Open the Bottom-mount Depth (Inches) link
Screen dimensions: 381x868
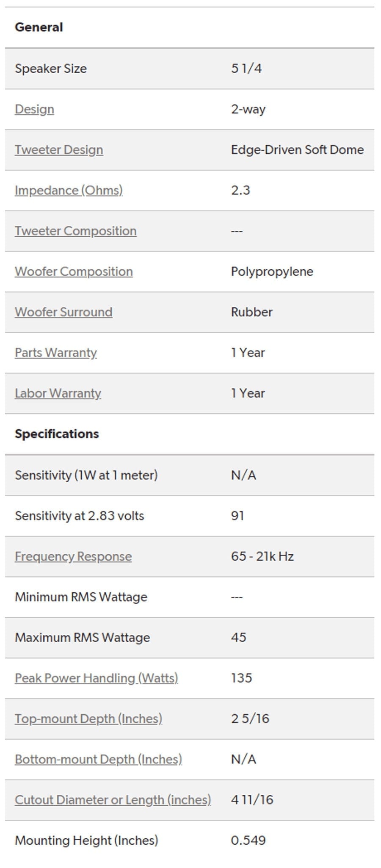coord(98,760)
